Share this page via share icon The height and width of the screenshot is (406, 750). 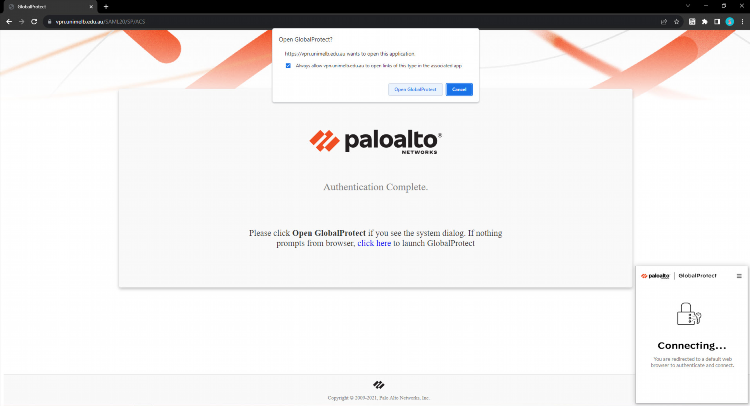click(664, 22)
